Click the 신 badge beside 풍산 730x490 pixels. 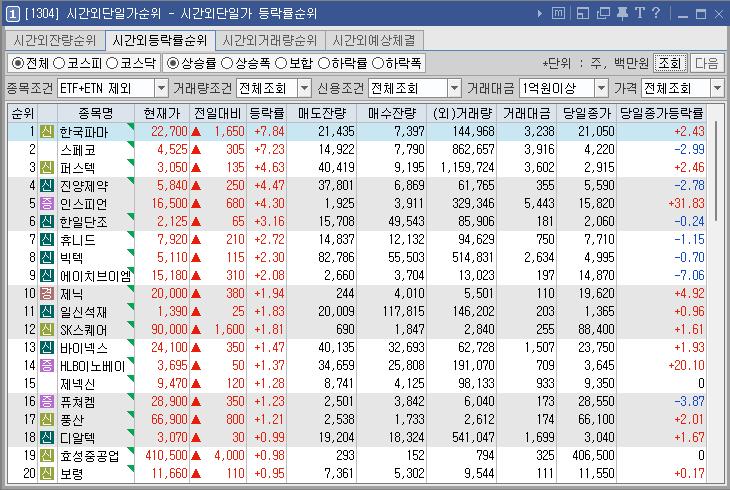pos(47,420)
